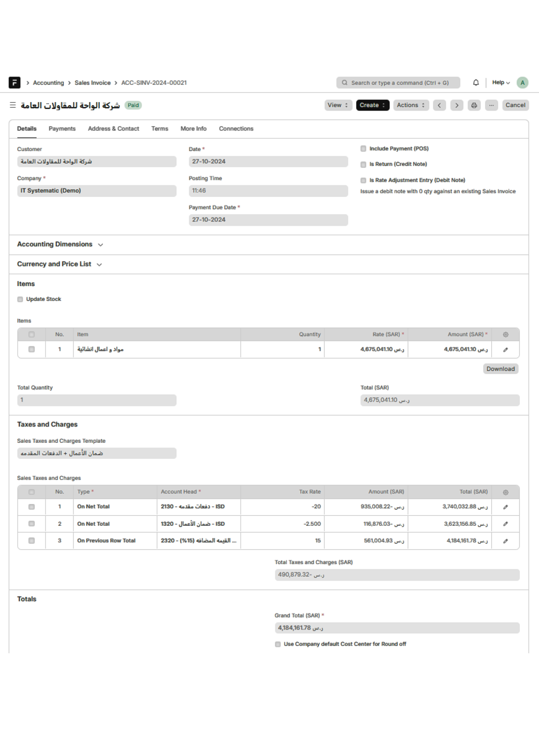Open the Terms tab
Screen dimensions: 539x756
point(160,129)
